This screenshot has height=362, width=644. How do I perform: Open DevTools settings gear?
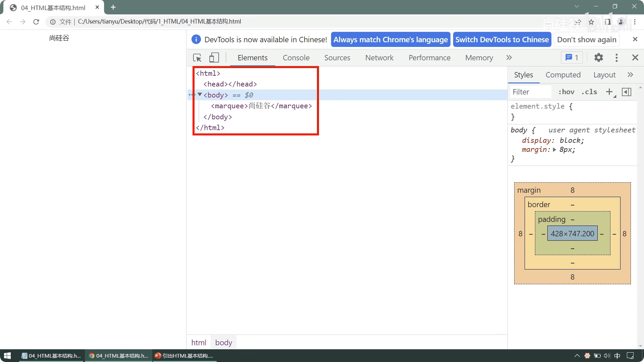598,58
